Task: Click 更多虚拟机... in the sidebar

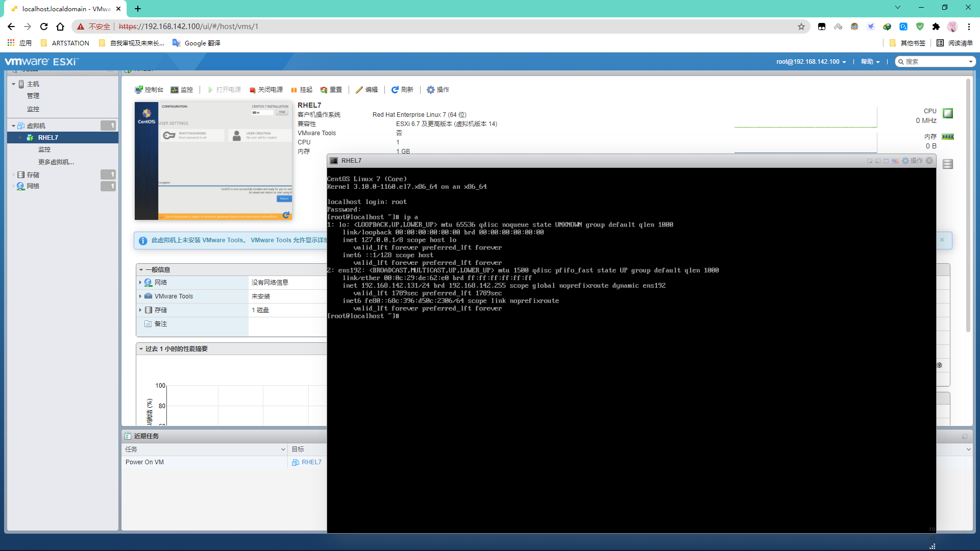Action: (x=56, y=162)
